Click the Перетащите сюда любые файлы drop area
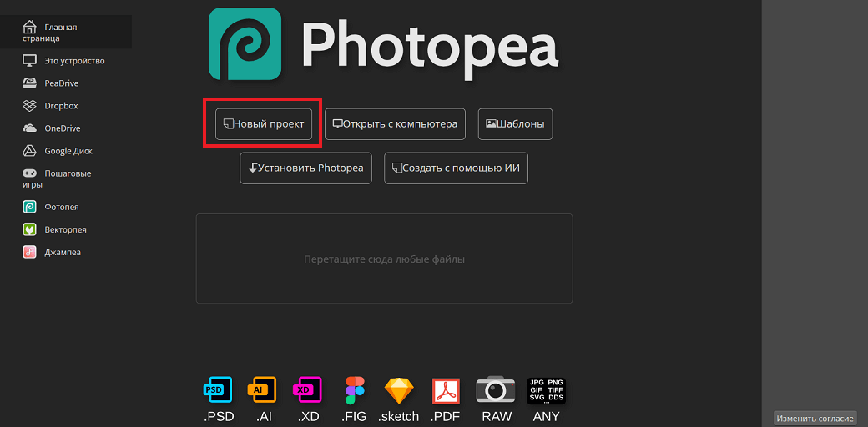Viewport: 868px width, 427px height. point(384,259)
